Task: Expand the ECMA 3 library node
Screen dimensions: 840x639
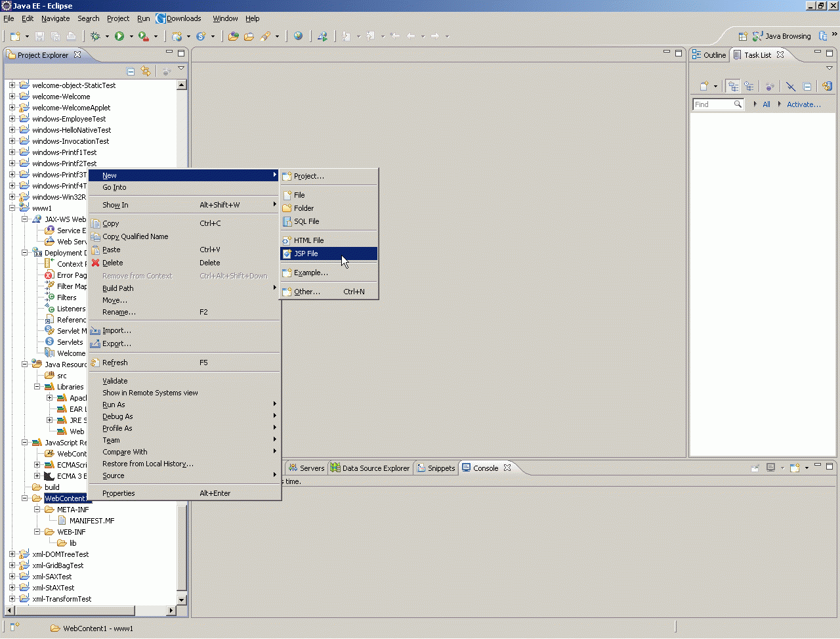Action: click(x=37, y=476)
